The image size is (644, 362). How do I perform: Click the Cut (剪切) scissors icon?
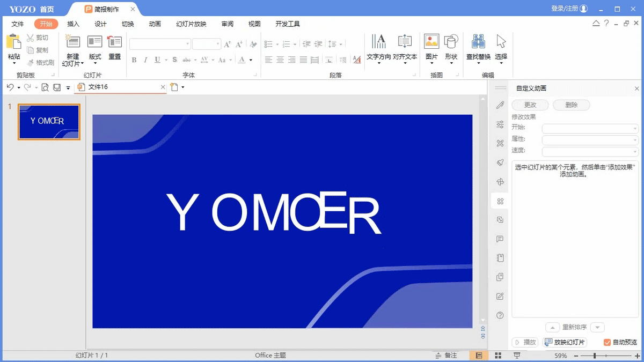[x=30, y=38]
